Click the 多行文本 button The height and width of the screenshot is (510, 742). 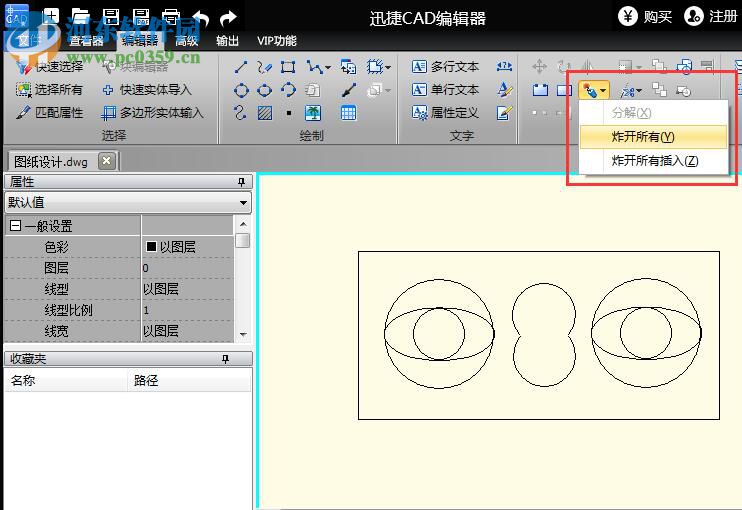click(x=446, y=67)
